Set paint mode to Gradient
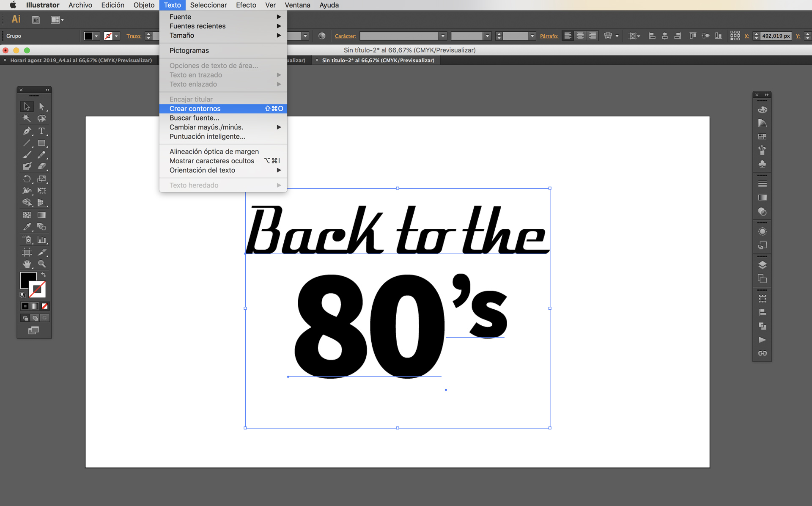The height and width of the screenshot is (506, 812). point(35,306)
